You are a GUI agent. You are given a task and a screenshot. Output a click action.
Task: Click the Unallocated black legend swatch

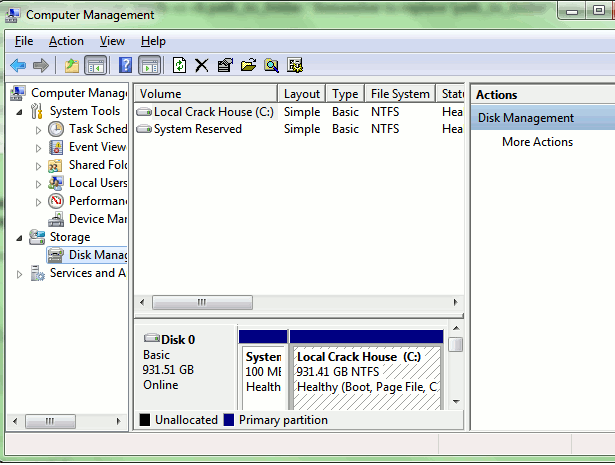pos(145,420)
